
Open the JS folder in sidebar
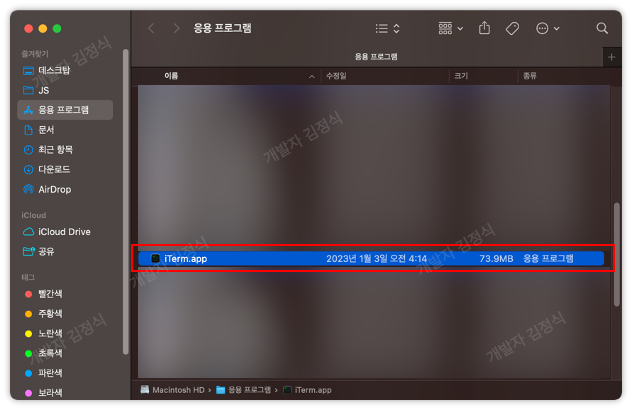[x=65, y=90]
